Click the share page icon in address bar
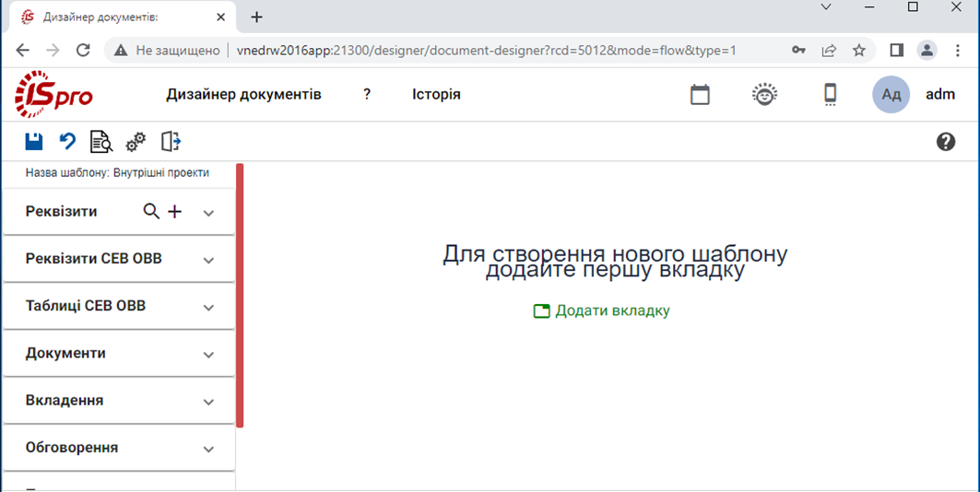The height and width of the screenshot is (492, 980). [830, 50]
